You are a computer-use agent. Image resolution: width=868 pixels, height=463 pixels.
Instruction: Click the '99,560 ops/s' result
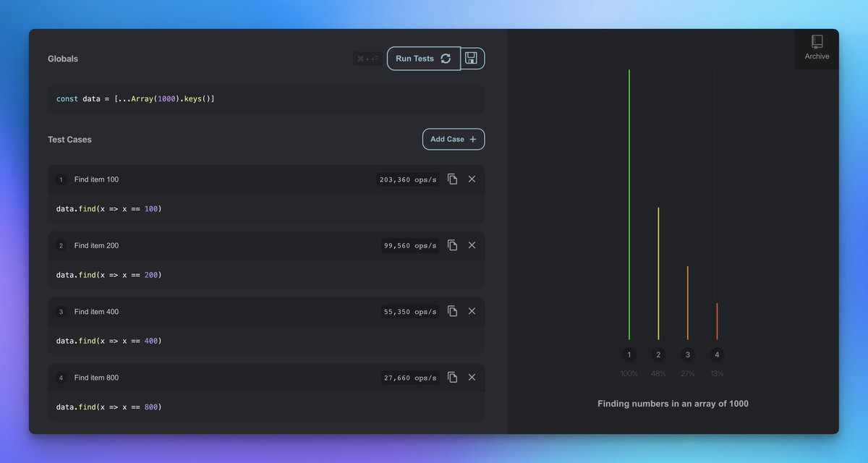click(410, 246)
